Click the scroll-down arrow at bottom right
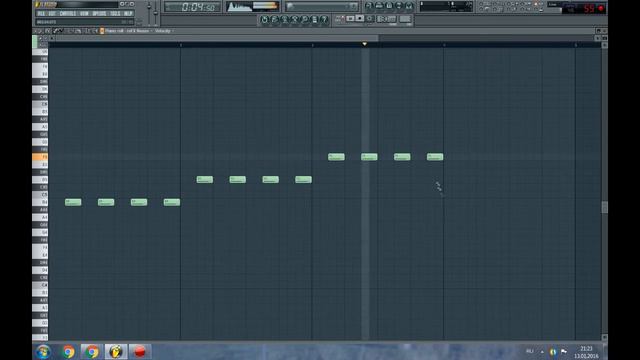 coord(604,338)
